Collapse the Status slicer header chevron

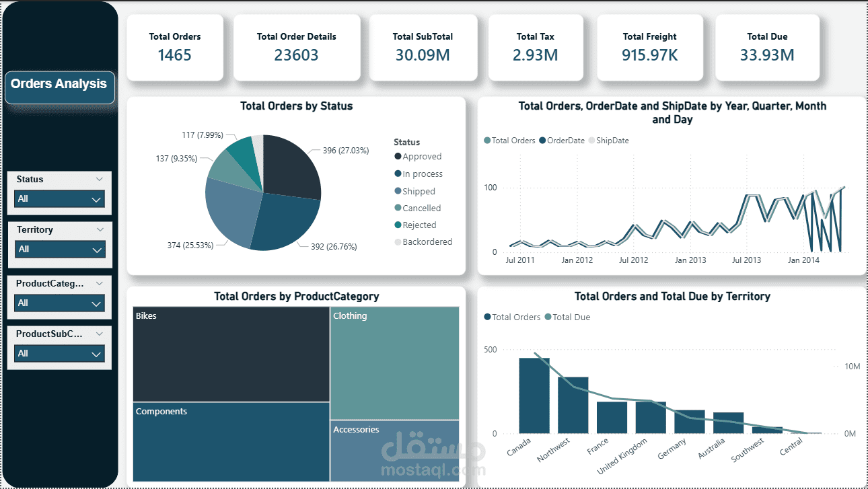coord(100,179)
